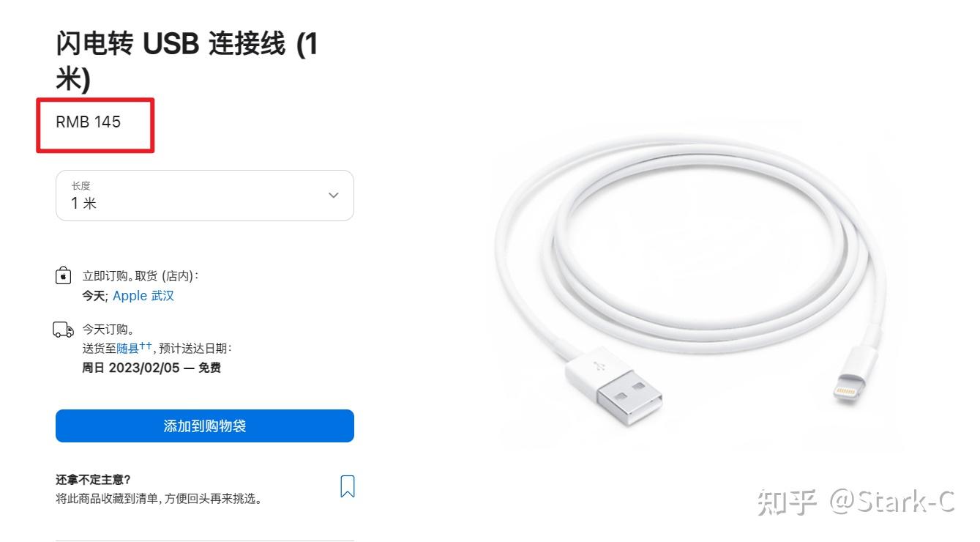The width and height of the screenshot is (980, 542).
Task: Open the 1 米 length selector
Action: 205,196
